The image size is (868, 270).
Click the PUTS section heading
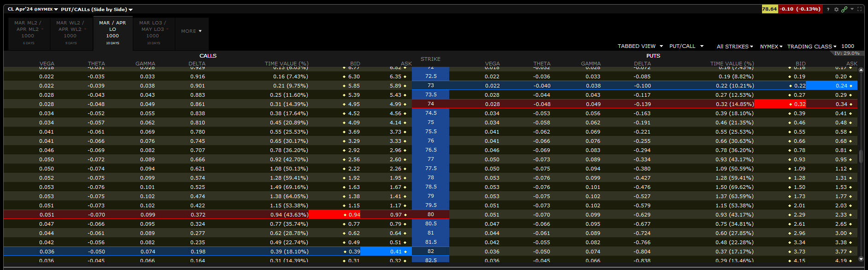[653, 56]
